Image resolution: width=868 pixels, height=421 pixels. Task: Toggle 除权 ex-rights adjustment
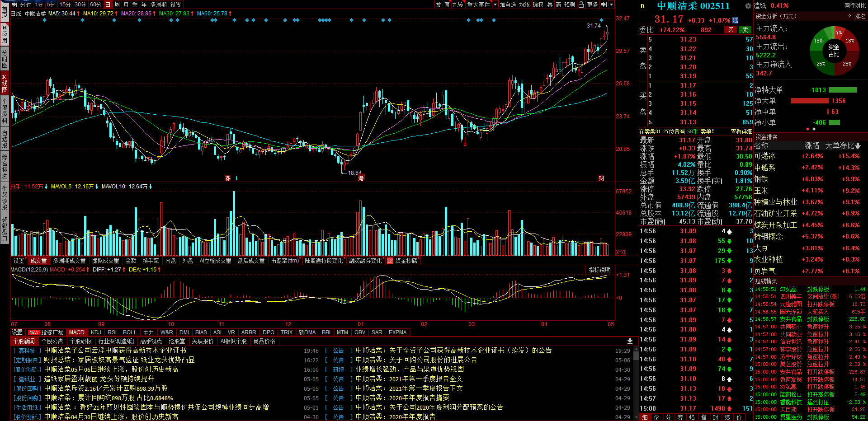tap(538, 5)
